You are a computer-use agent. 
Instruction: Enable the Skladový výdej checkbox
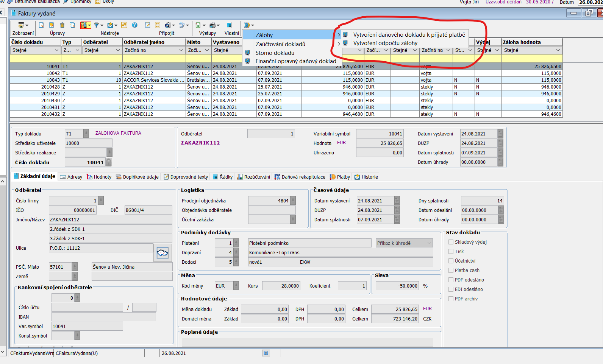pyautogui.click(x=451, y=242)
